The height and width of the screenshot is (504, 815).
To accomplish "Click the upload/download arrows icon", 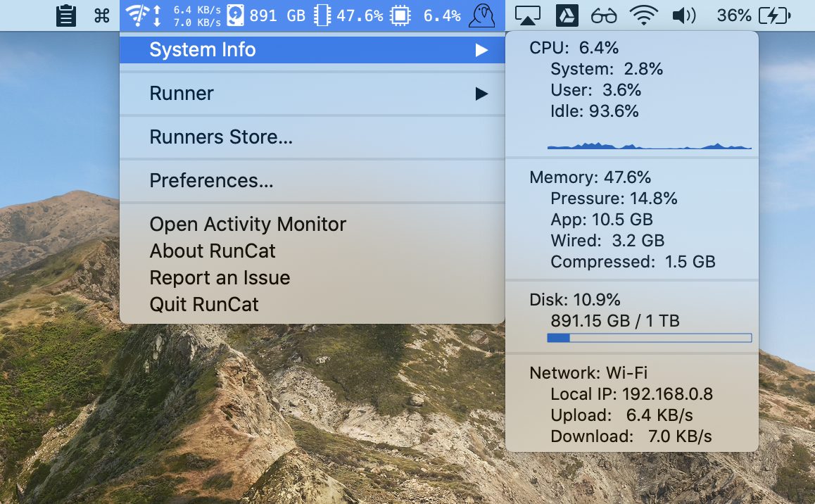I will (x=158, y=15).
